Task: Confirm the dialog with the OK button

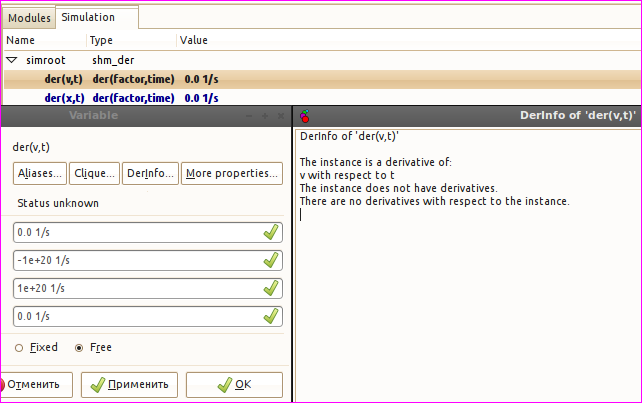Action: click(x=234, y=384)
